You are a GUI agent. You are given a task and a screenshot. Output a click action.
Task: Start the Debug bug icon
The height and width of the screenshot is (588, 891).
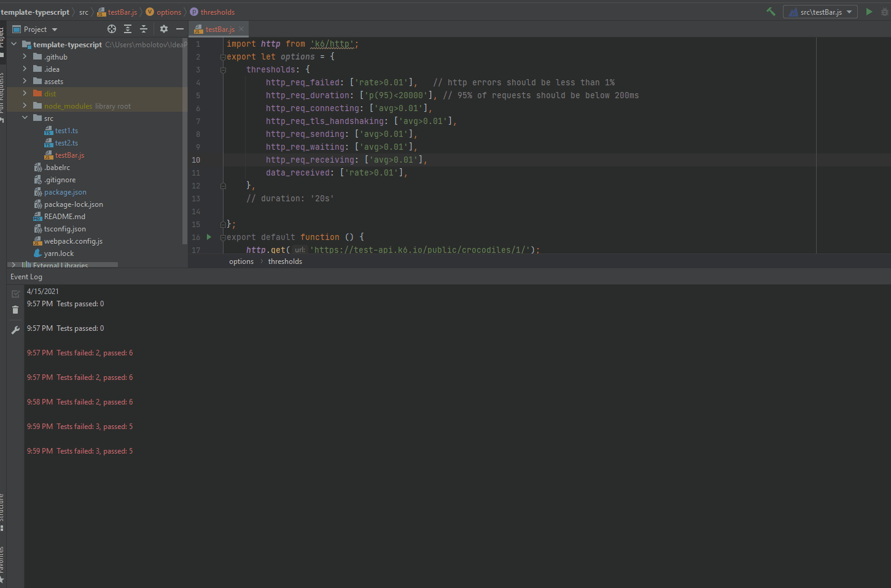pos(883,11)
